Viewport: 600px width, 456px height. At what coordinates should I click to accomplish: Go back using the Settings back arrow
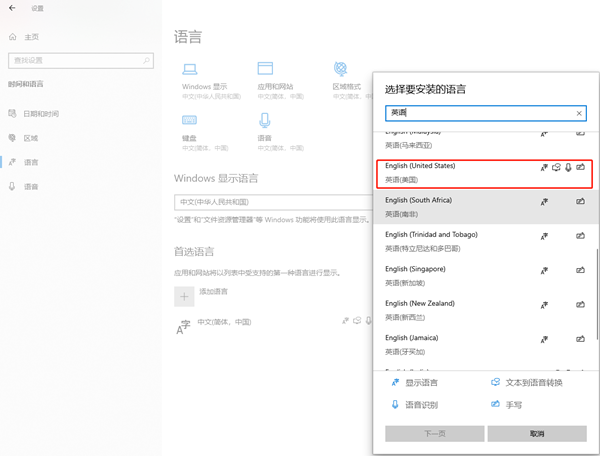(12, 8)
